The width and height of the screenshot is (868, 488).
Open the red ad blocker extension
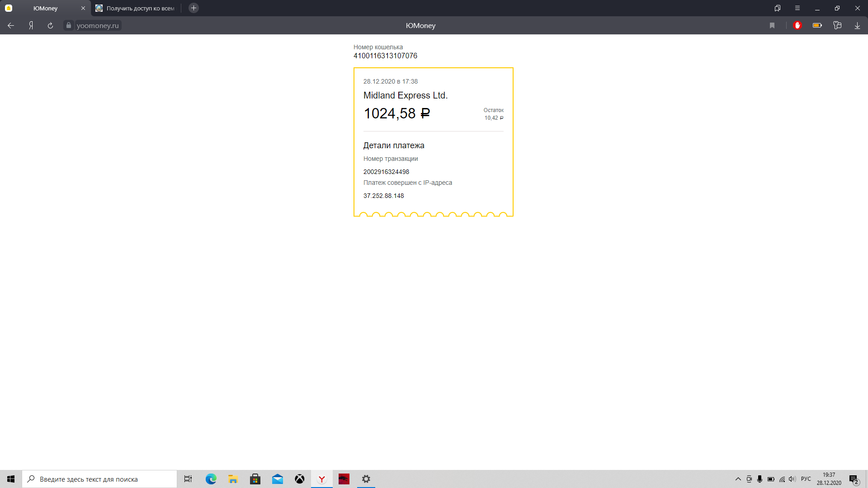(x=797, y=26)
